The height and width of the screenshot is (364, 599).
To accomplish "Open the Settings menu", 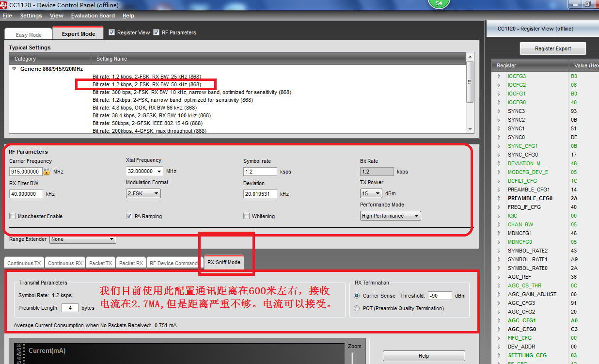I will click(31, 16).
